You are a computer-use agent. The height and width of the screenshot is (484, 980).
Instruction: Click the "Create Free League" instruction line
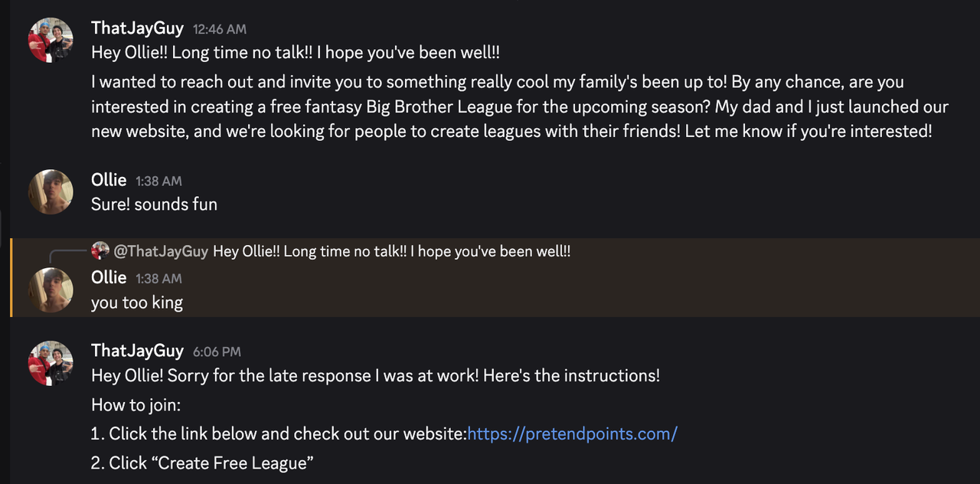point(202,463)
